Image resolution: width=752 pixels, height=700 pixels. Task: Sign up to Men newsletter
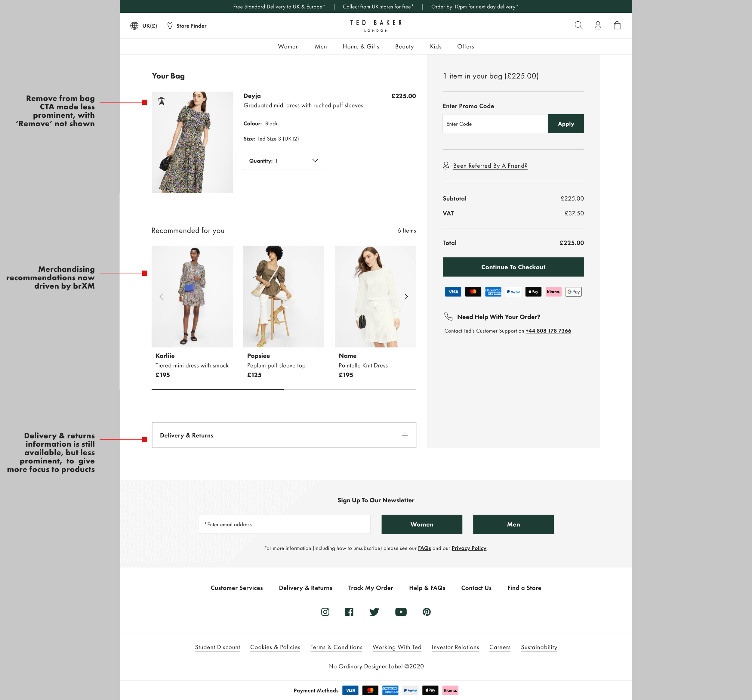pos(513,525)
